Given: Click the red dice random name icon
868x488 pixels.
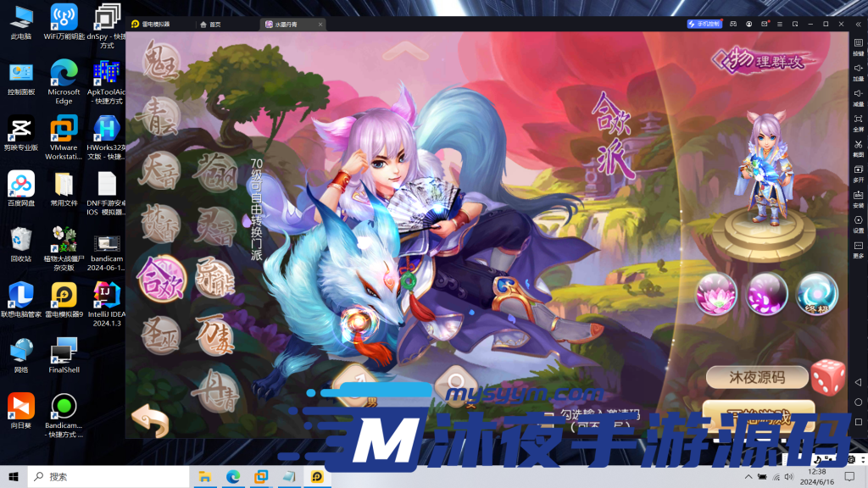Looking at the screenshot, I should [x=827, y=377].
